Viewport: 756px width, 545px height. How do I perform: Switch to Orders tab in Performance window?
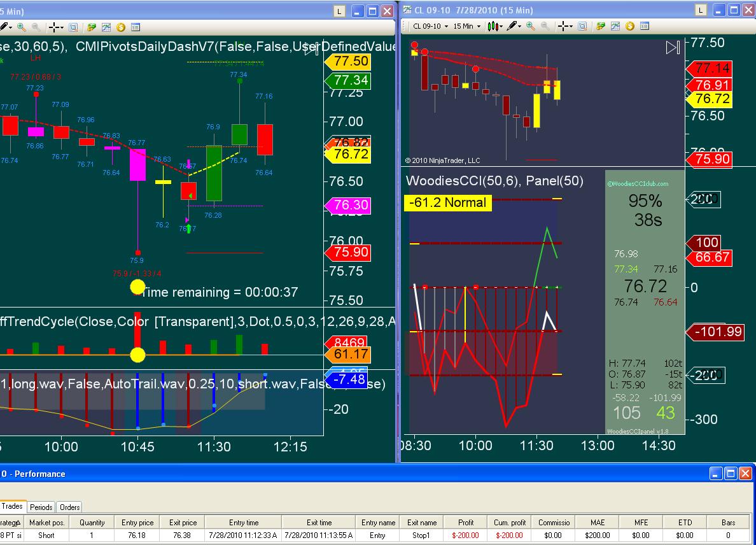(69, 507)
